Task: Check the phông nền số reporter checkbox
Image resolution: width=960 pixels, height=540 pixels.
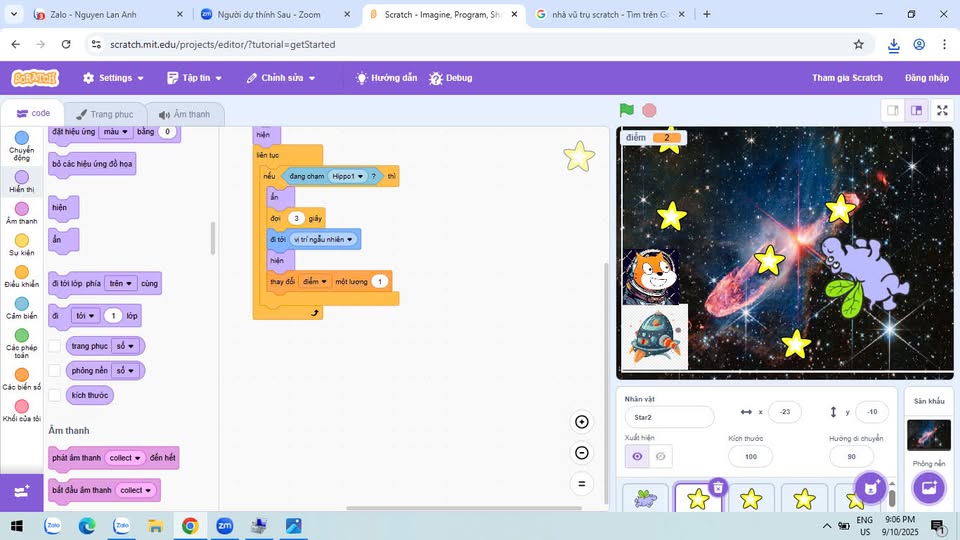Action: (54, 370)
